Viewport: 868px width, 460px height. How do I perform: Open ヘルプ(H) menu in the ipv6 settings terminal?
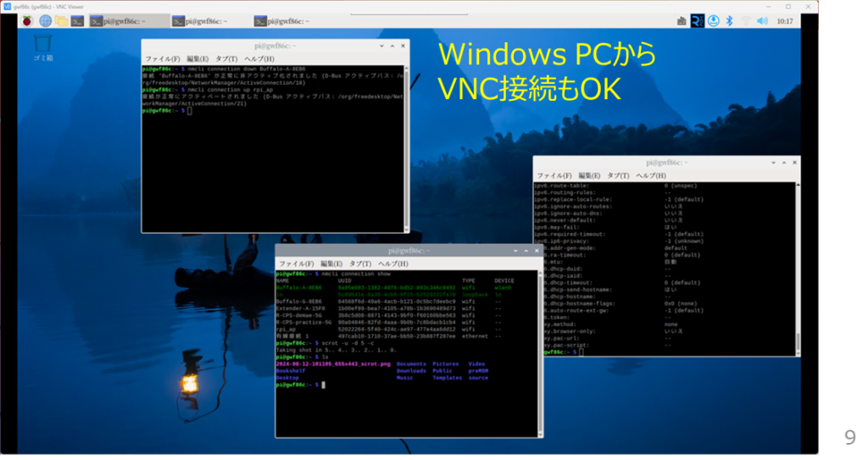[x=651, y=175]
